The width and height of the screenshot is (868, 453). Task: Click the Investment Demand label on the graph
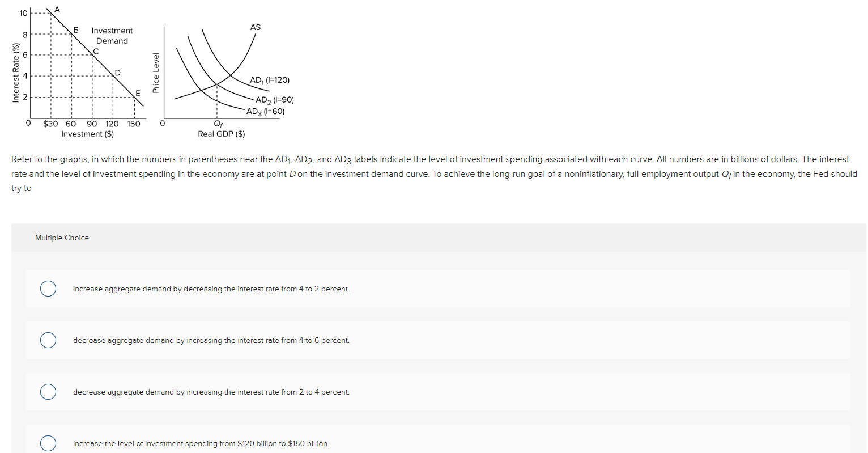click(x=111, y=36)
